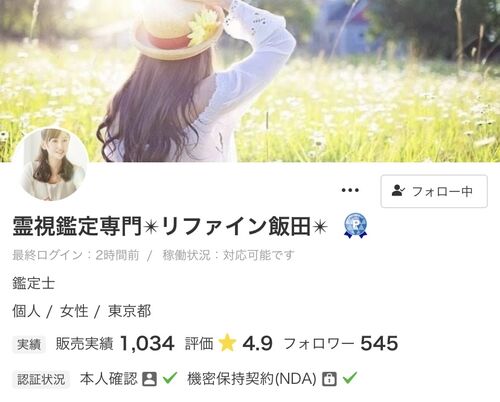500x402 pixels.
Task: Click the フォロー中 follow button
Action: tap(434, 191)
